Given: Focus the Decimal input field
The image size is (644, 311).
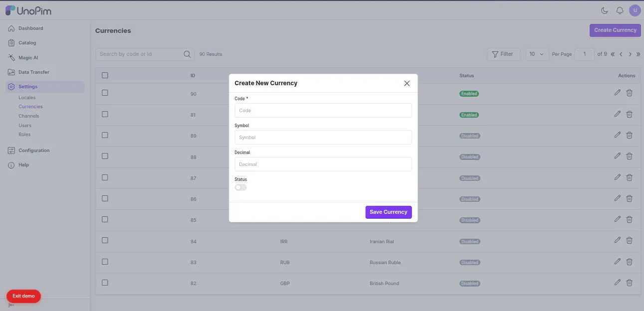Looking at the screenshot, I should [323, 164].
